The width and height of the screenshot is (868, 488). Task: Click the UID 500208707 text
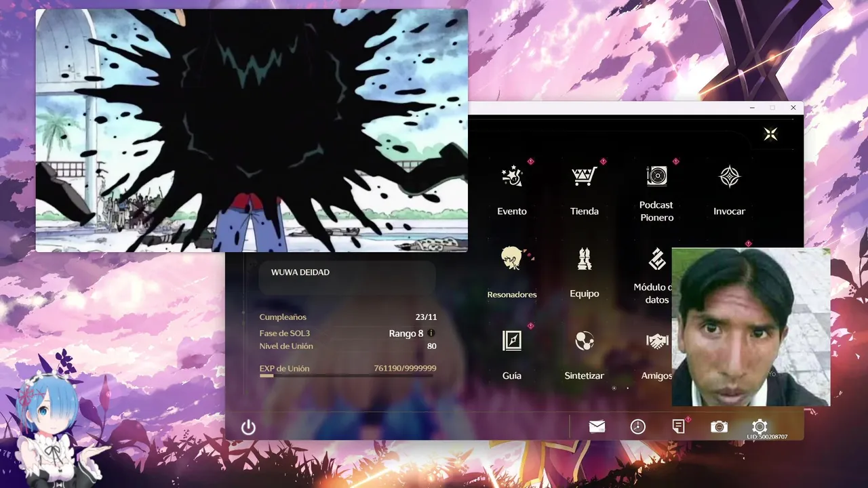click(x=767, y=437)
